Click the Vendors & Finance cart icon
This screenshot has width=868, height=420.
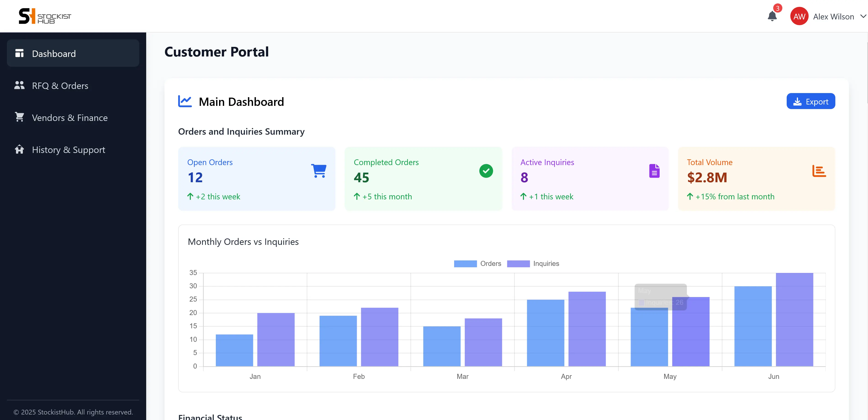[x=19, y=117]
